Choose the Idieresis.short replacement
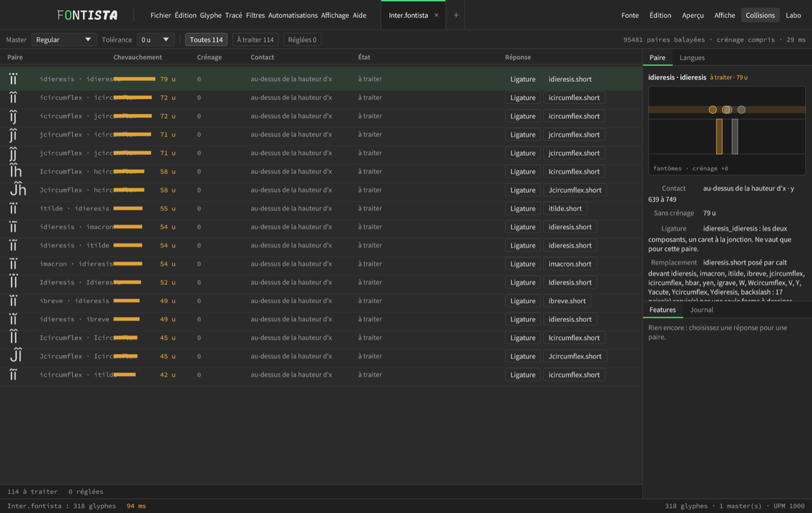The width and height of the screenshot is (812, 513). coord(570,282)
